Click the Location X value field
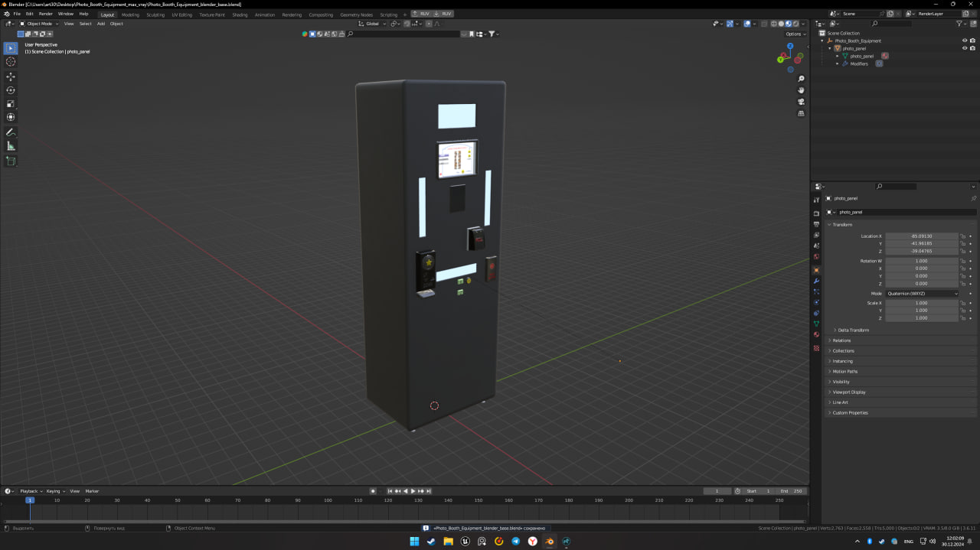The width and height of the screenshot is (980, 550). tap(922, 236)
